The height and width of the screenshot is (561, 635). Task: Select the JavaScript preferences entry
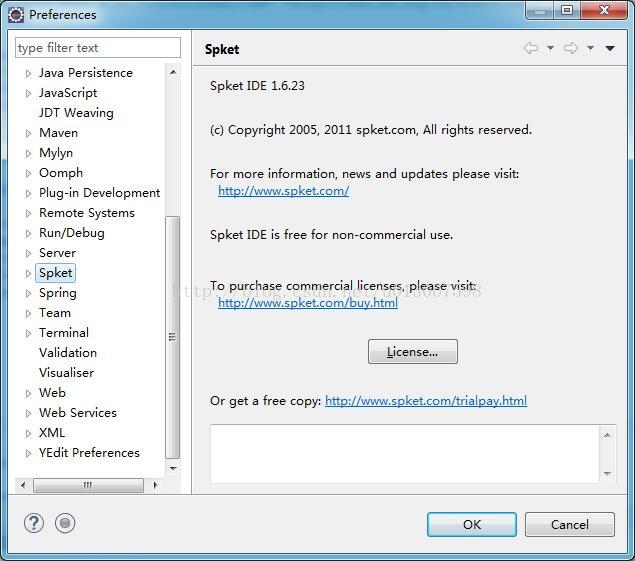click(x=68, y=93)
